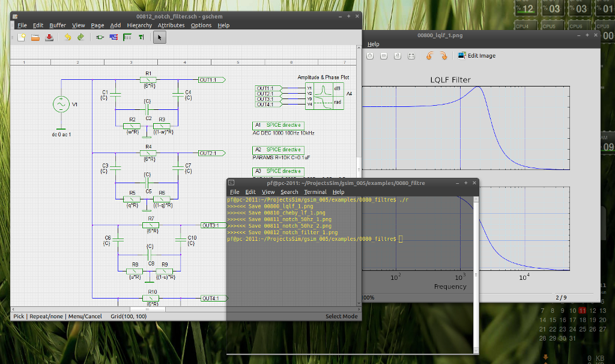Select day 11 in the desktop calendar
Screen dimensions: 615x364
583,311
